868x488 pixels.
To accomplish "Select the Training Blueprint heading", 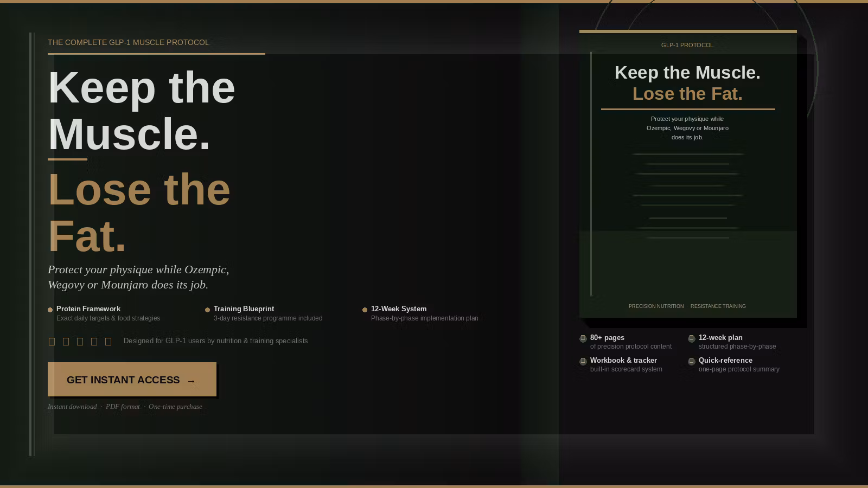I will [x=244, y=309].
